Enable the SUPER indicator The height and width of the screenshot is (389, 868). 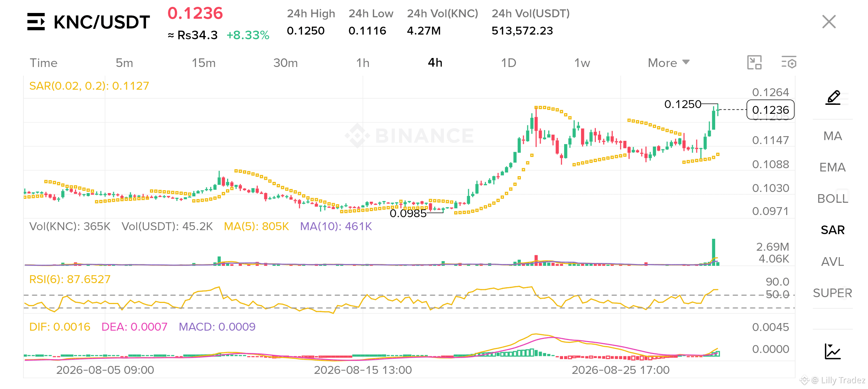pyautogui.click(x=833, y=293)
